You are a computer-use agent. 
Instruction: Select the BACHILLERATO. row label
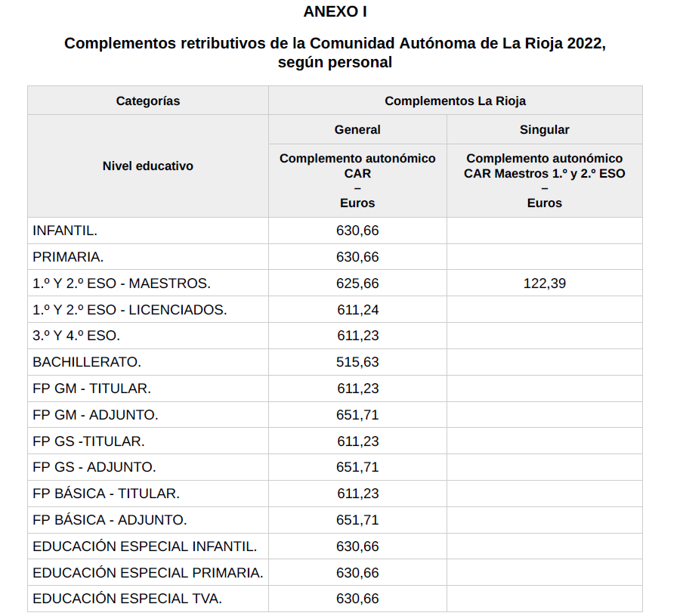87,362
